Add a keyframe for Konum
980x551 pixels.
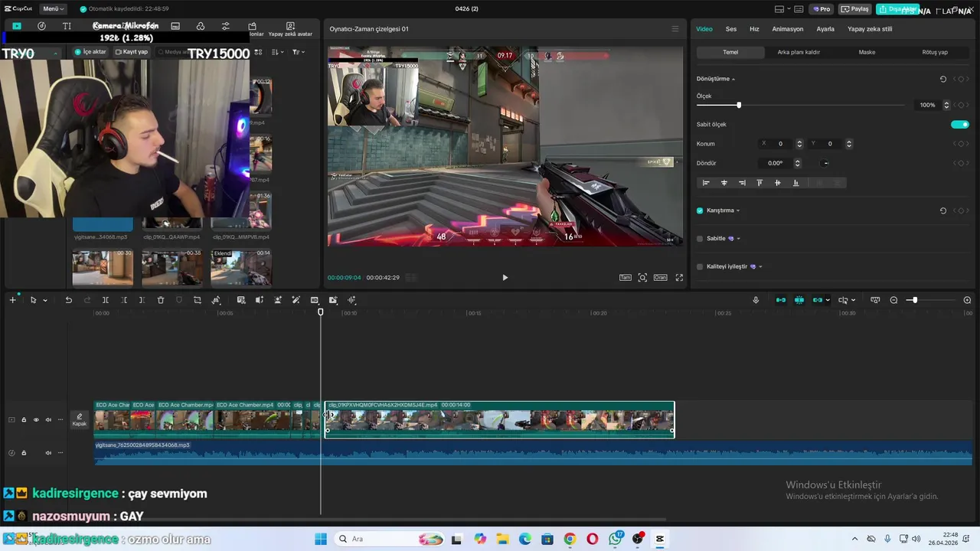[961, 144]
